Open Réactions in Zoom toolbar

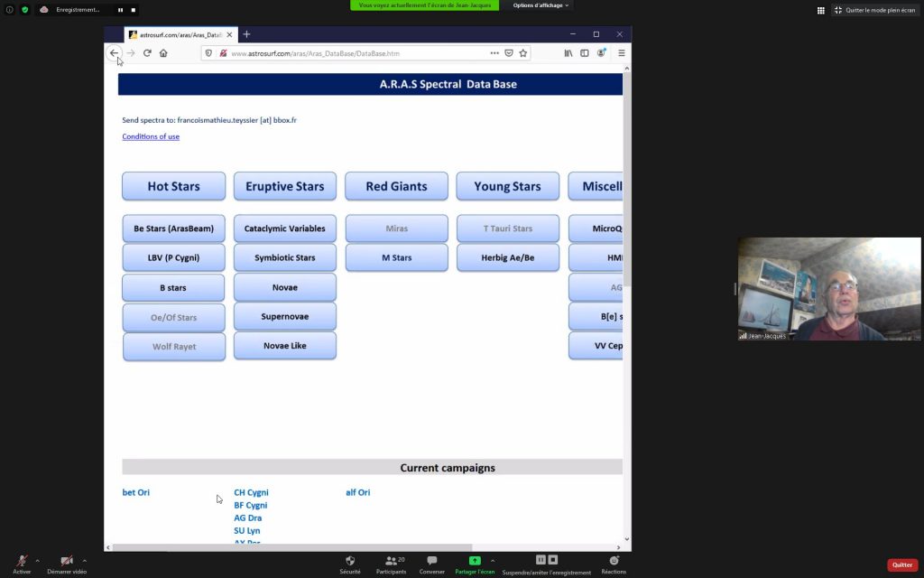614,564
